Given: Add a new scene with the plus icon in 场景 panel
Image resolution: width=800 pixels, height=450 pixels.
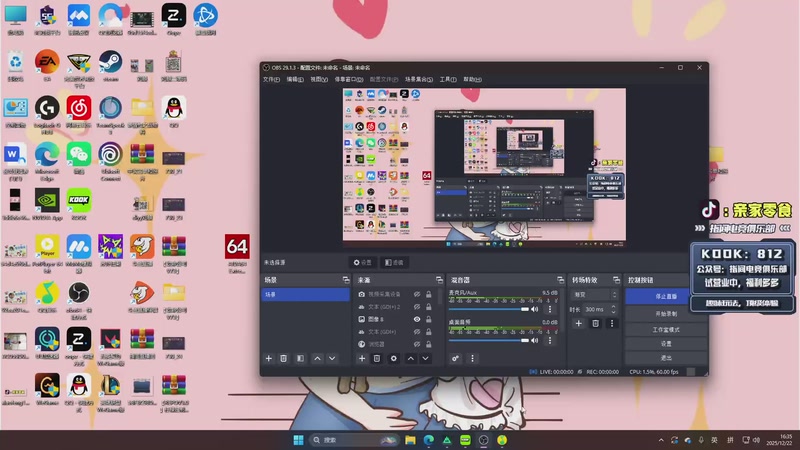Looking at the screenshot, I should tap(268, 359).
